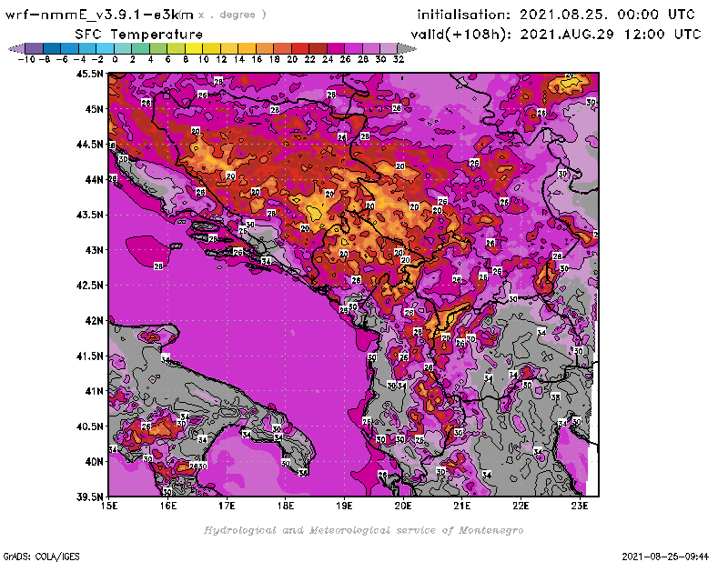Click the '26' legend scale label
The height and width of the screenshot is (562, 728).
point(345,59)
